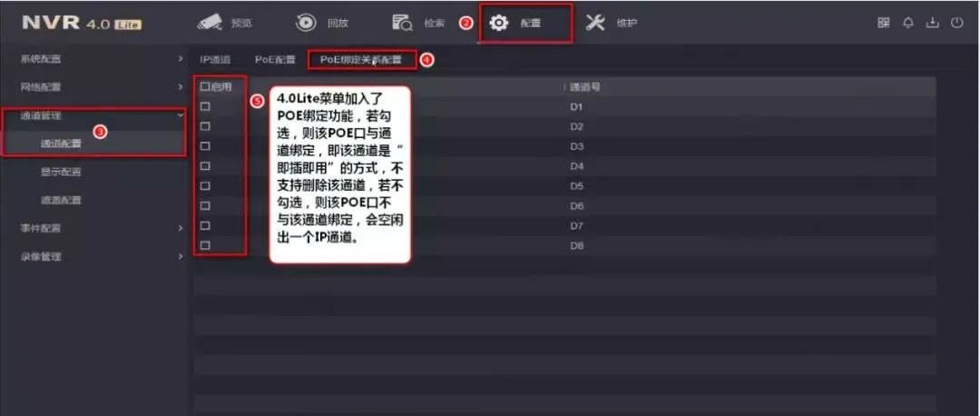Open the playback (回放) icon
The height and width of the screenshot is (416, 980).
click(x=306, y=23)
